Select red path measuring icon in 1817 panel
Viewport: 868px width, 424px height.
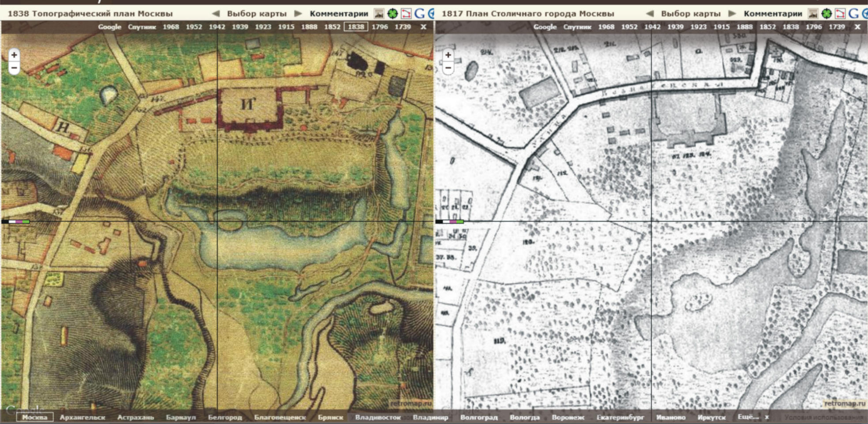click(840, 14)
